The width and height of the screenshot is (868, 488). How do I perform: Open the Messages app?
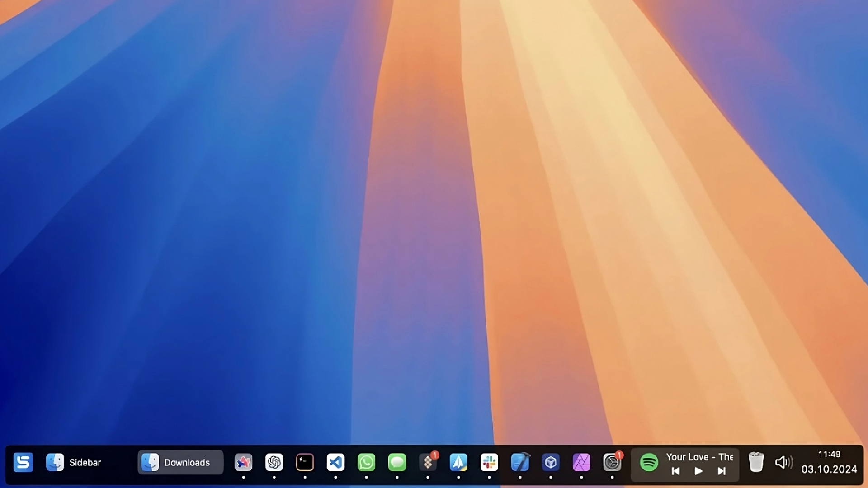397,462
